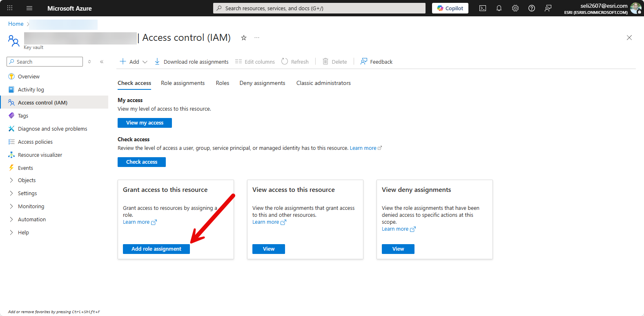
Task: Switch to Role assignments tab
Action: coord(183,83)
